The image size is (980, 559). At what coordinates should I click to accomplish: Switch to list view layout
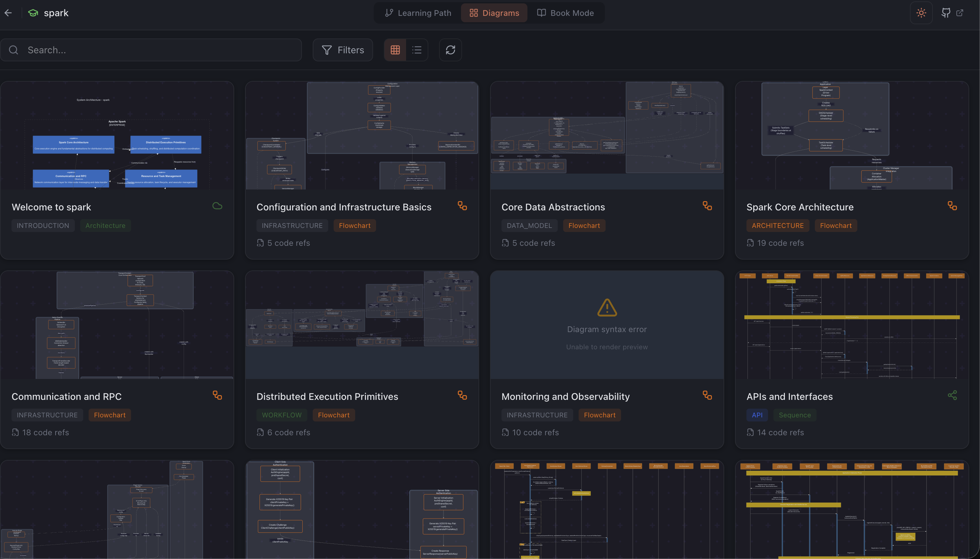point(417,50)
